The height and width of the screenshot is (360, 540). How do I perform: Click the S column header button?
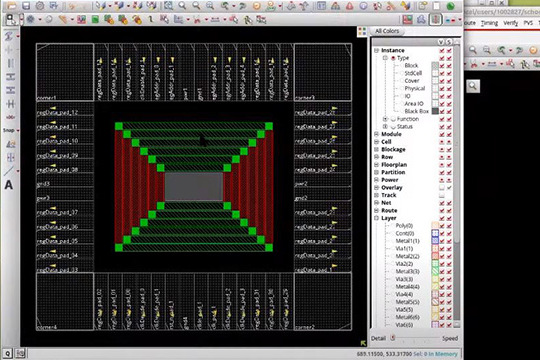pos(448,42)
